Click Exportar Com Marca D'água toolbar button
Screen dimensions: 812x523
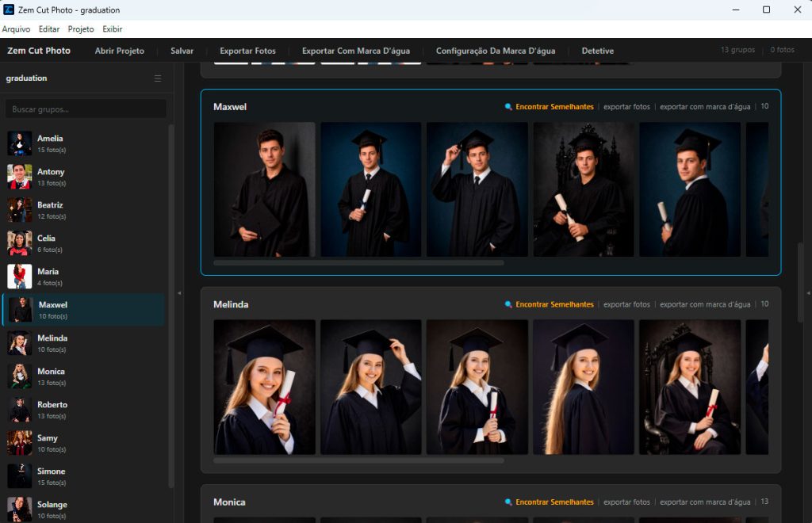pyautogui.click(x=356, y=51)
